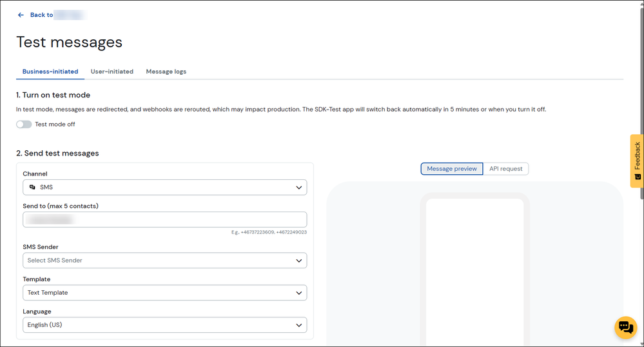Open the User-initiated tab

pyautogui.click(x=112, y=72)
